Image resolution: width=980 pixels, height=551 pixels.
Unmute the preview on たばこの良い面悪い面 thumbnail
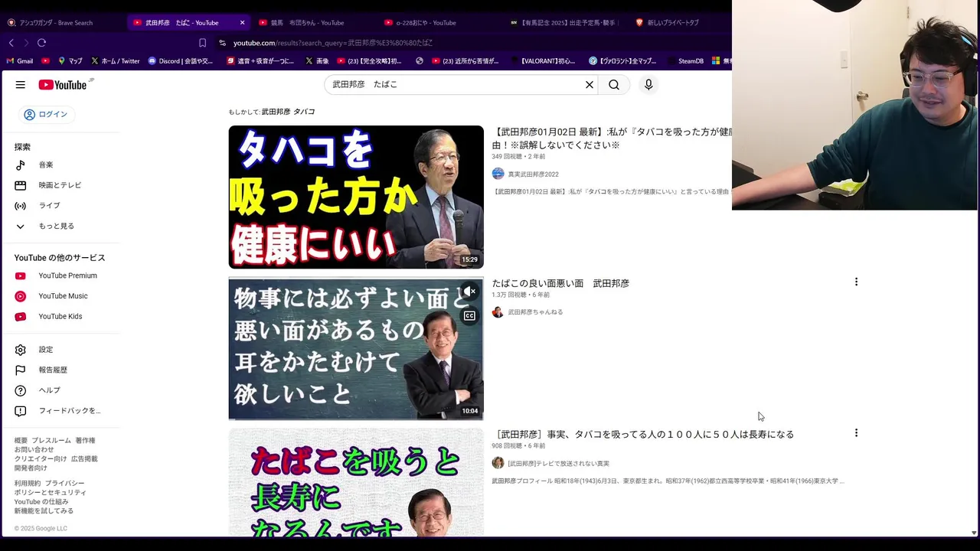469,292
